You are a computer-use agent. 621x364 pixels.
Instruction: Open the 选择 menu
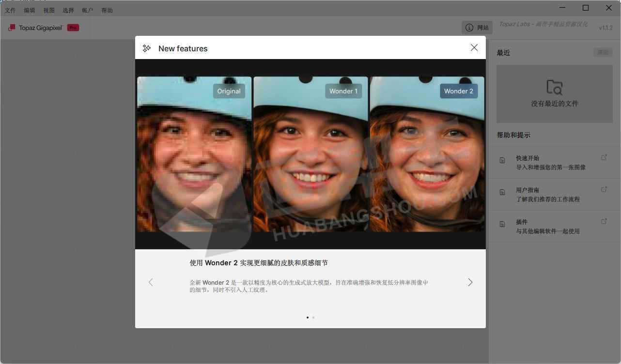[68, 10]
